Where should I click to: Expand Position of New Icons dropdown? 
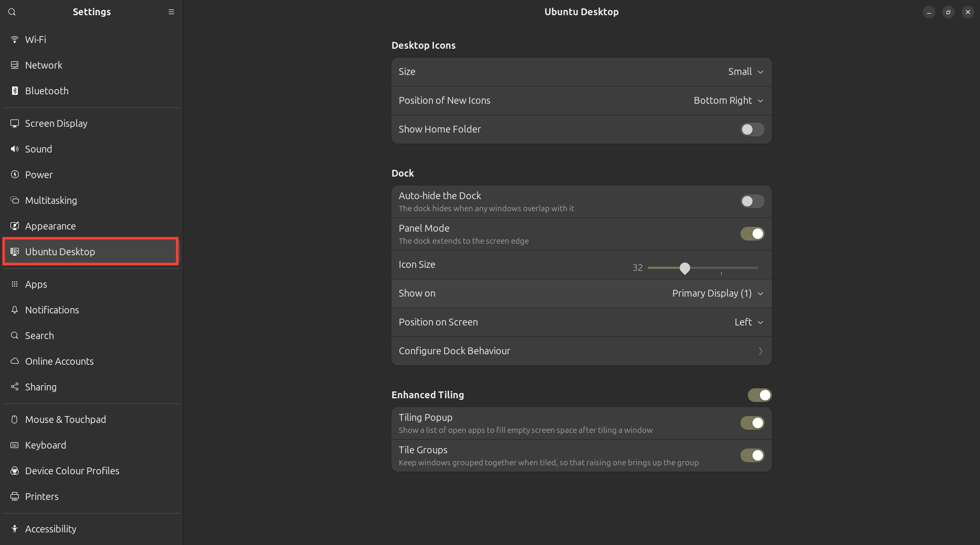[728, 101]
